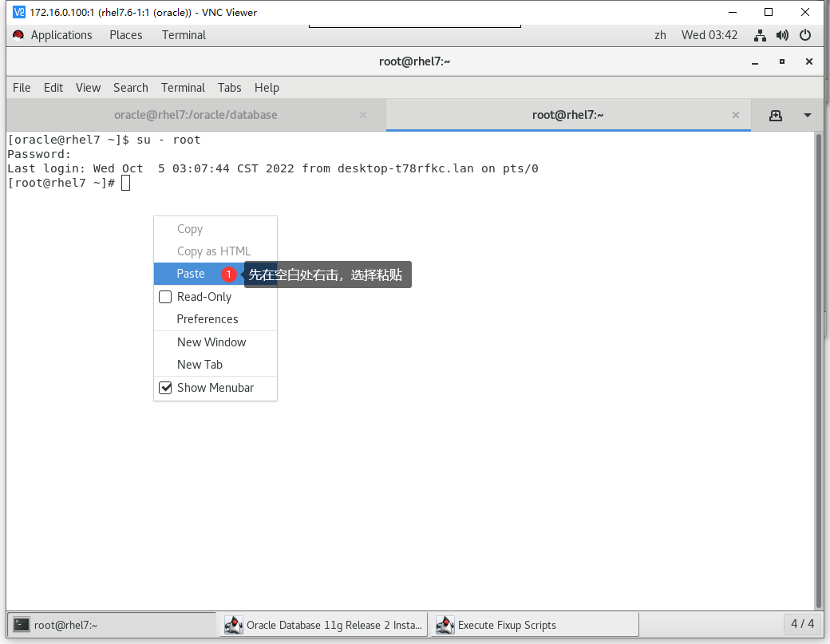Click the Java icon of Execute Fixup Scripts

tap(445, 625)
